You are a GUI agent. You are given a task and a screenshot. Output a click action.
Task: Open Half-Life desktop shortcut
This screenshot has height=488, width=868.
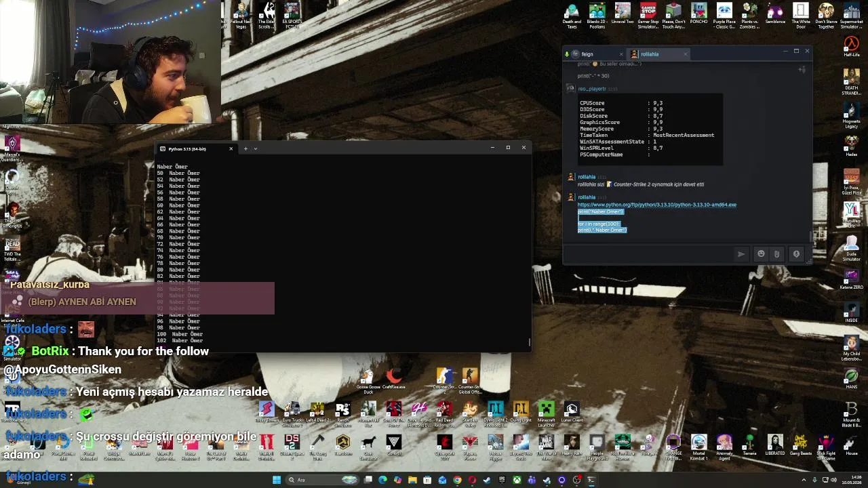[851, 47]
